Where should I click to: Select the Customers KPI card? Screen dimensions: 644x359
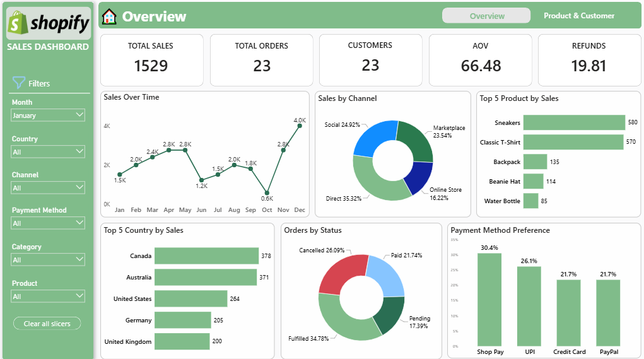pyautogui.click(x=370, y=60)
